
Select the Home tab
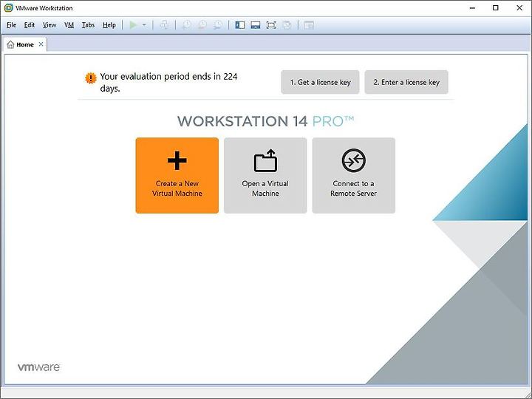(24, 44)
